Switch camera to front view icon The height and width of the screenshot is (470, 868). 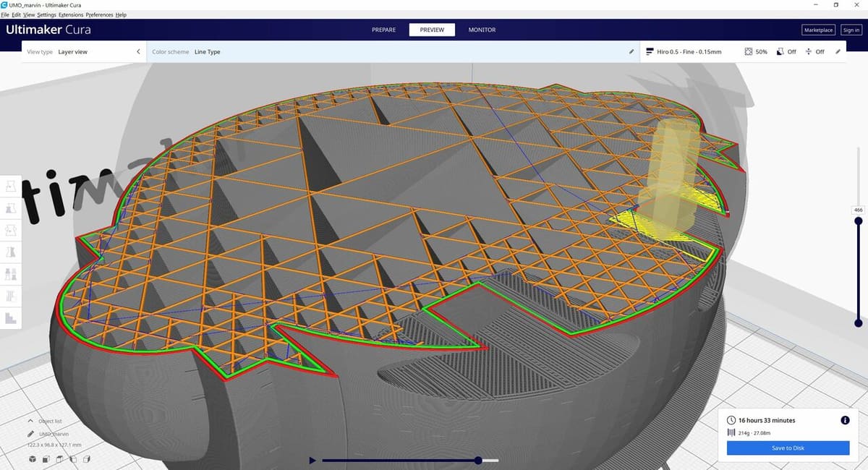coord(46,458)
